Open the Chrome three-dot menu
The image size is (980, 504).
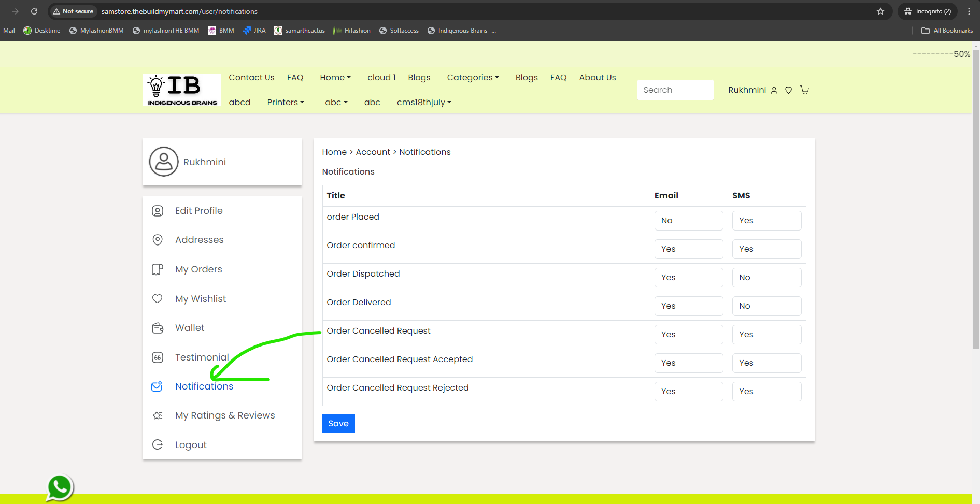[969, 11]
